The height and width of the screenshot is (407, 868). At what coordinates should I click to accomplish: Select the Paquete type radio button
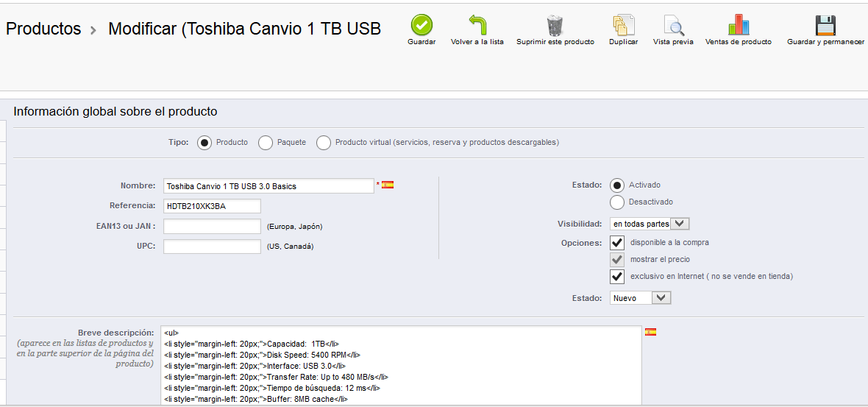[x=266, y=143]
